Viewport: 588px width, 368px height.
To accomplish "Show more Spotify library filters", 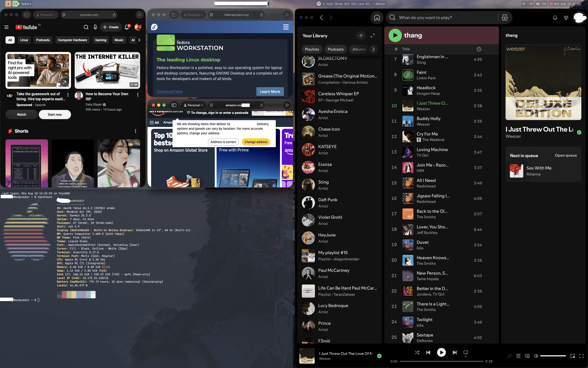I will tap(373, 49).
